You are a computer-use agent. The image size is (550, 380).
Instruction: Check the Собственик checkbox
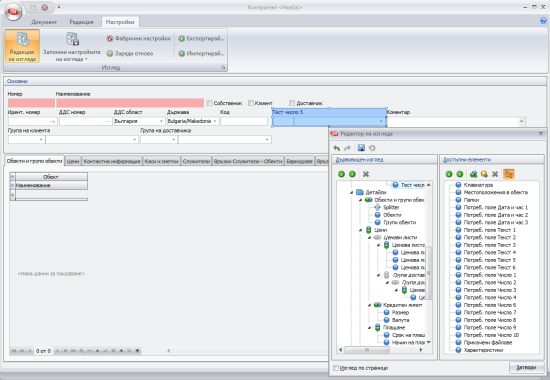pyautogui.click(x=209, y=103)
